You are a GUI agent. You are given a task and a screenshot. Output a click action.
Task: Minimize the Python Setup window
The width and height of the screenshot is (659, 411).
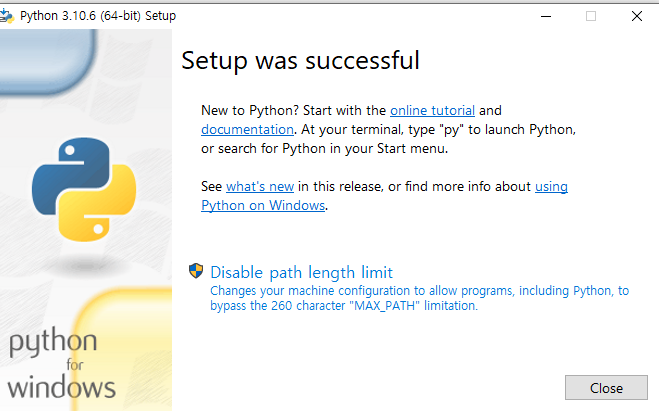click(x=546, y=16)
